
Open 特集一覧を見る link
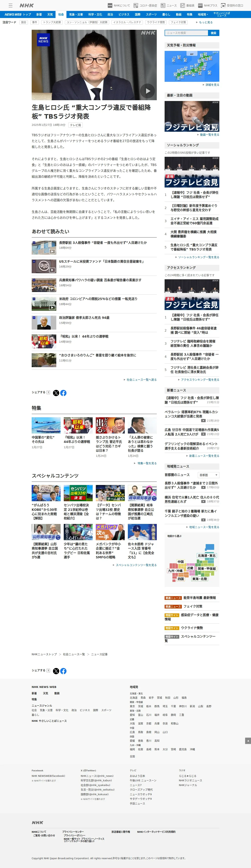point(145,463)
